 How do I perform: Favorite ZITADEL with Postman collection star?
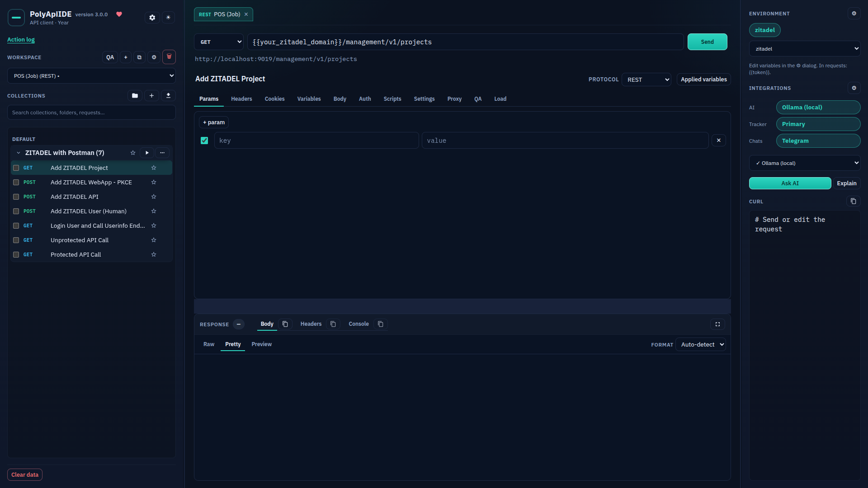(x=133, y=153)
